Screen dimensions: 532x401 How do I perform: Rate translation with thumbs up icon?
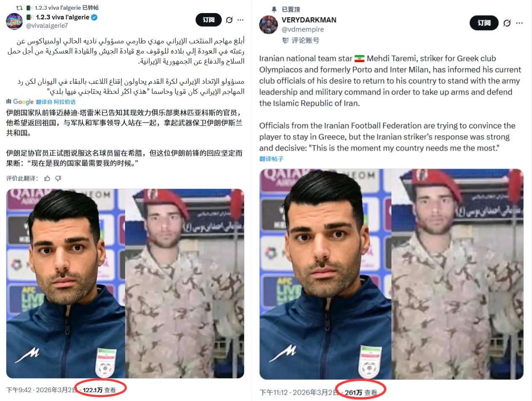(47, 178)
